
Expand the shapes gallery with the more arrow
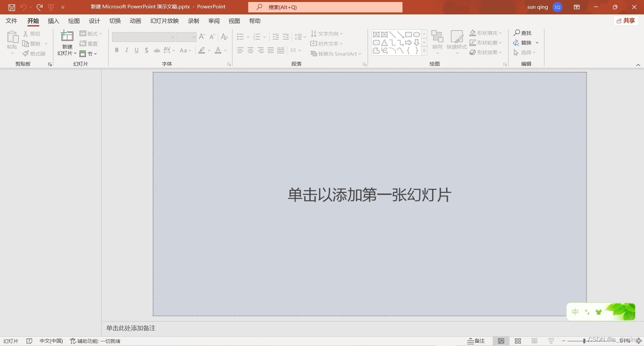point(424,51)
